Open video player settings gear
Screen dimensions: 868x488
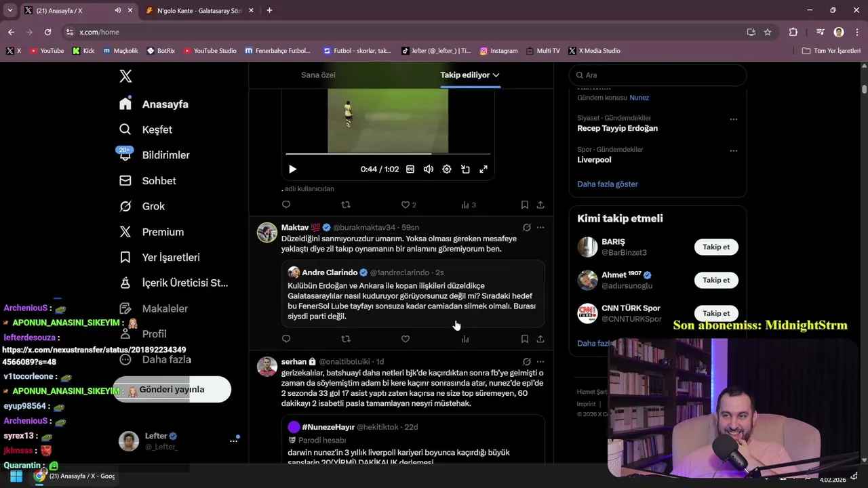tap(447, 169)
